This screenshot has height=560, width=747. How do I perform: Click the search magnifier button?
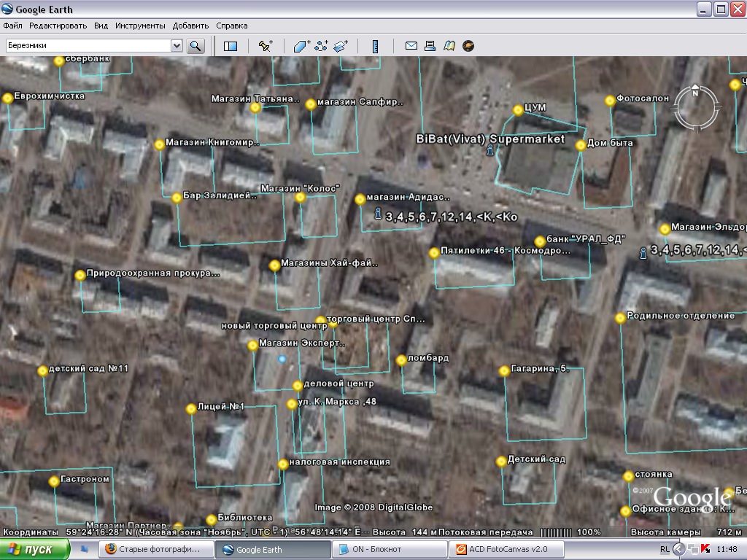click(x=196, y=46)
